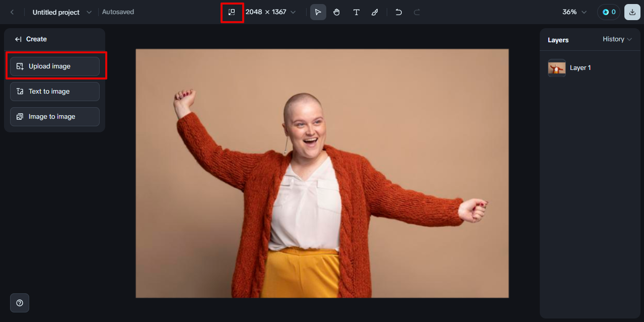644x322 pixels.
Task: Open the 36% zoom level dropdown
Action: [x=575, y=12]
